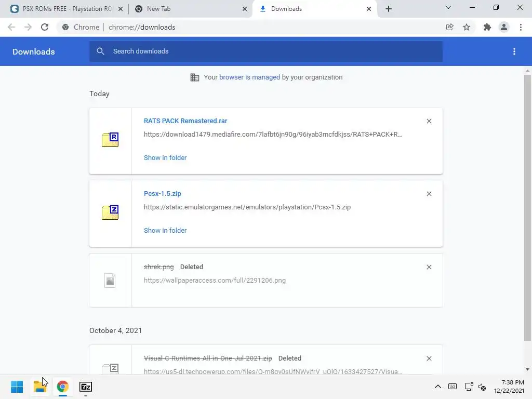Click the emulatorgames.net Pcsx URL
532x399 pixels.
tap(247, 207)
